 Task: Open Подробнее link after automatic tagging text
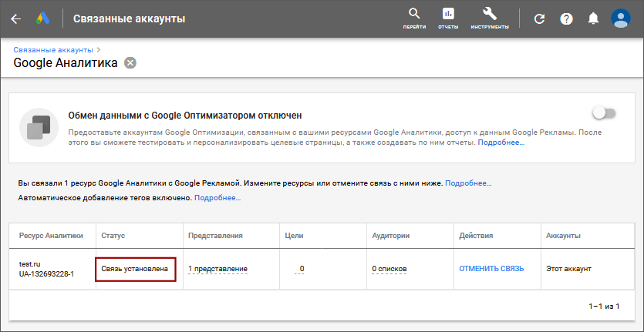point(217,198)
